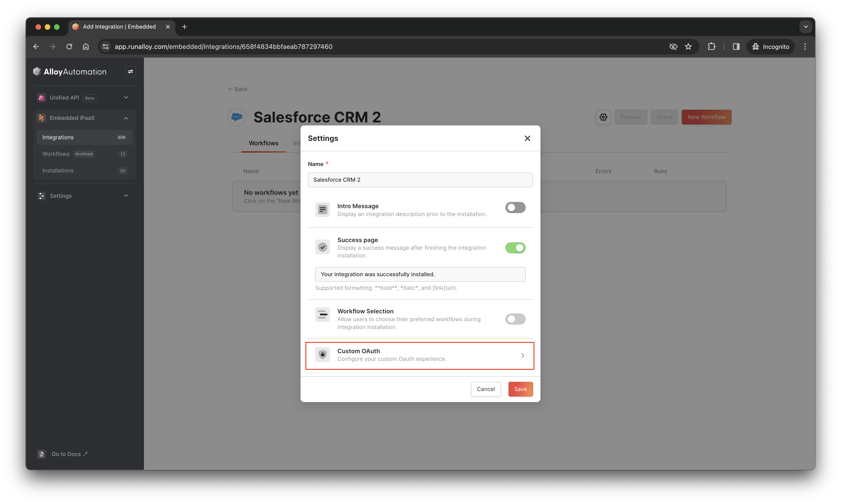The image size is (841, 504).
Task: Enable the Intro Message toggle
Action: click(515, 208)
